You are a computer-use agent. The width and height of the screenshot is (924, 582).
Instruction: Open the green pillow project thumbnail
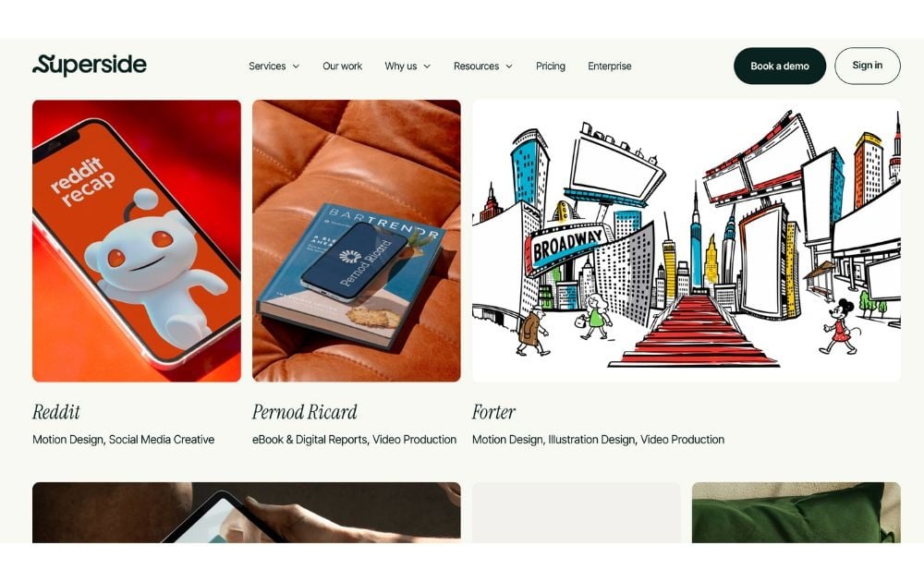796,513
